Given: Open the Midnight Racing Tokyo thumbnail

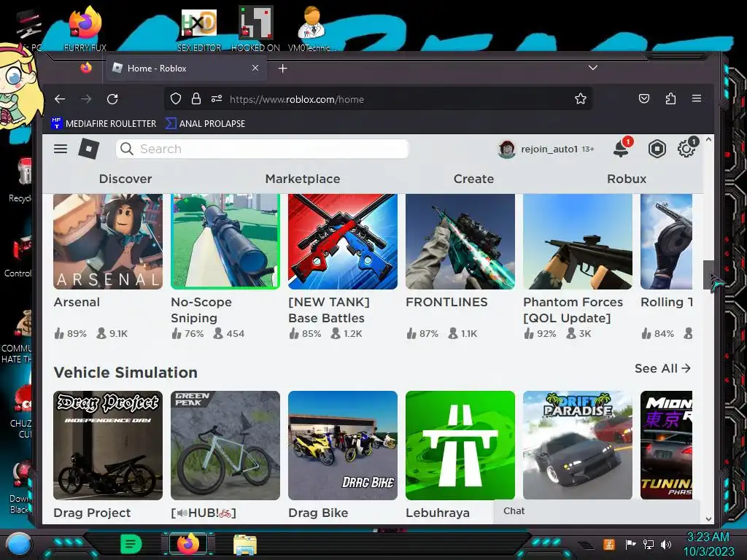Looking at the screenshot, I should 666,446.
